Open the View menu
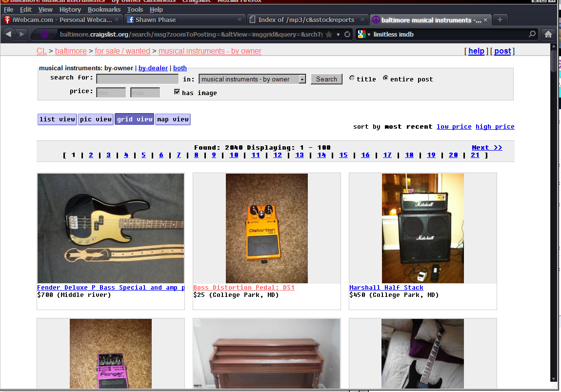This screenshot has height=392, width=561. pos(45,10)
